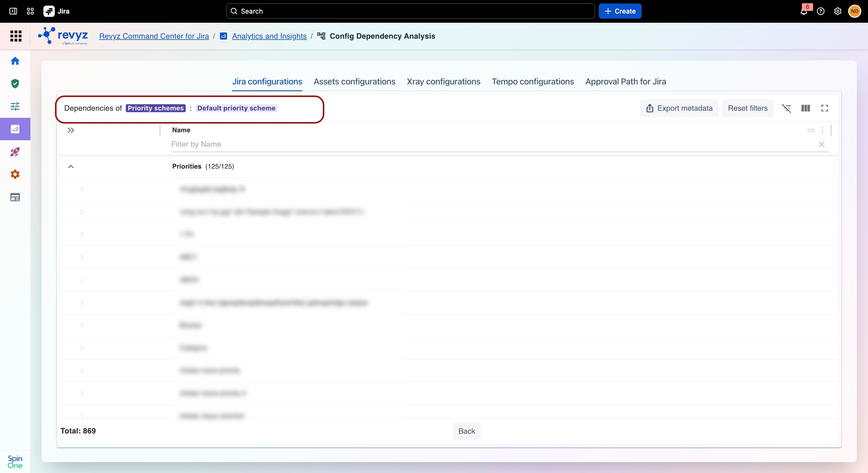This screenshot has height=473, width=868.
Task: Click the Default priority scheme tag
Action: pos(236,108)
